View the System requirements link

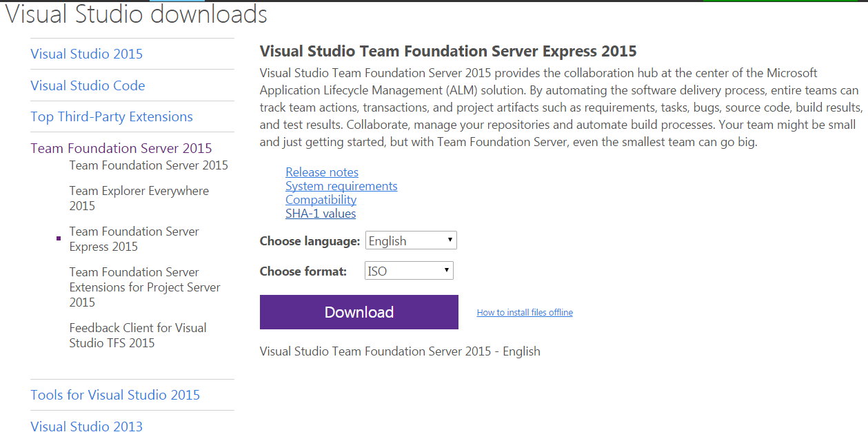(341, 186)
